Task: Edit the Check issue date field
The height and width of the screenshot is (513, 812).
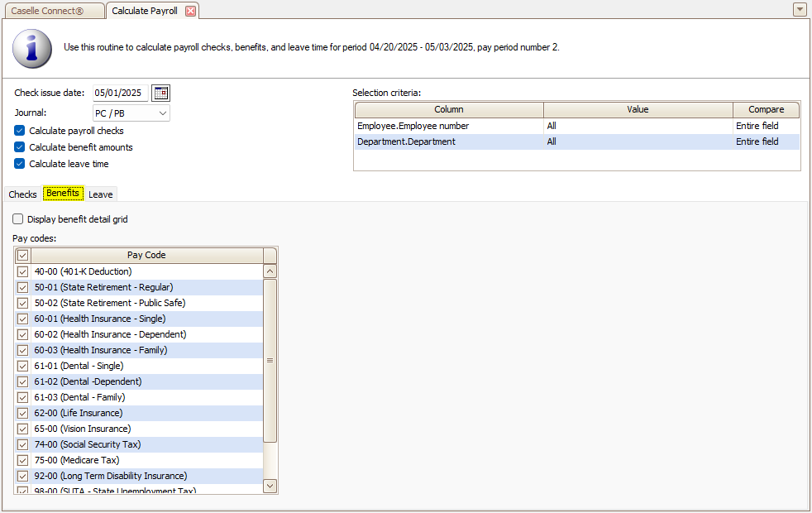Action: (x=120, y=93)
